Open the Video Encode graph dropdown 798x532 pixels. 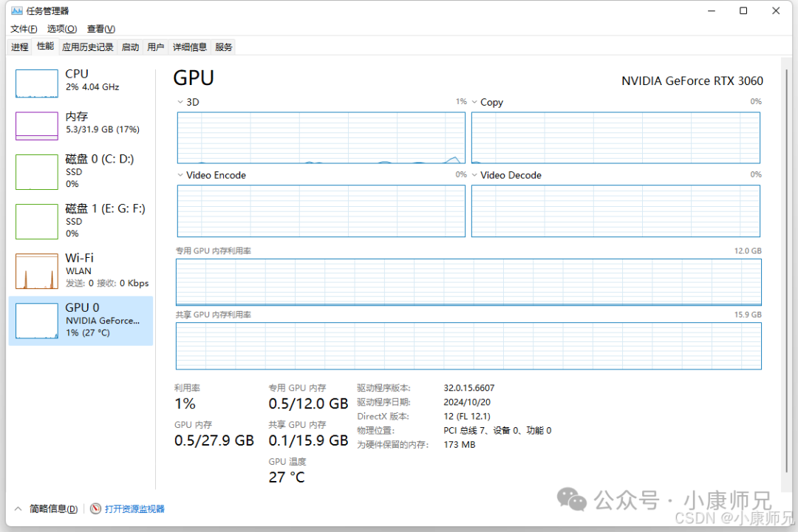pos(181,175)
